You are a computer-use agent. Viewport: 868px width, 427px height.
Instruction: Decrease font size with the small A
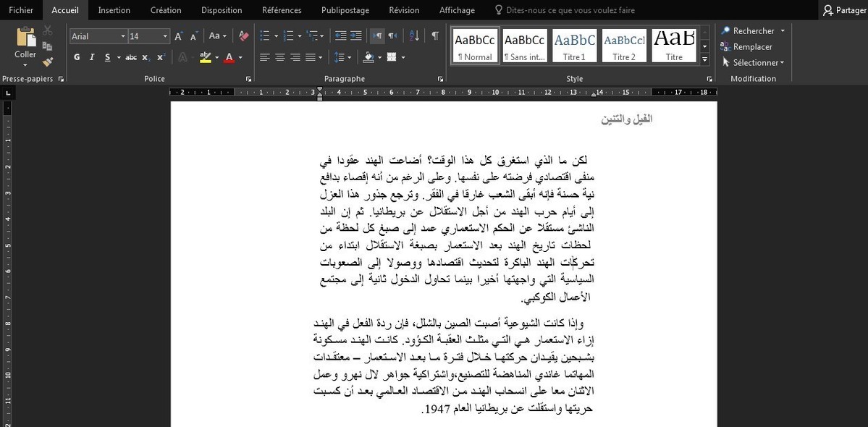[x=194, y=36]
